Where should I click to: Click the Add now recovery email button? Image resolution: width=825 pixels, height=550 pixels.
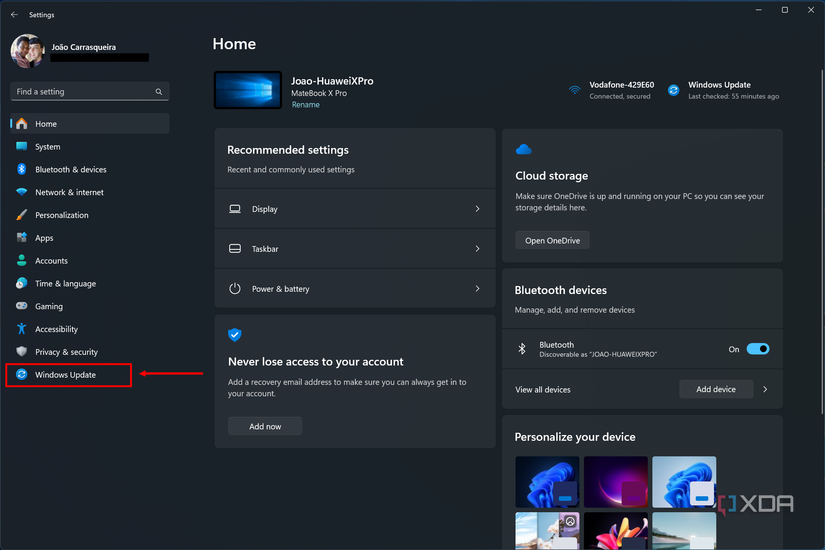coord(265,426)
